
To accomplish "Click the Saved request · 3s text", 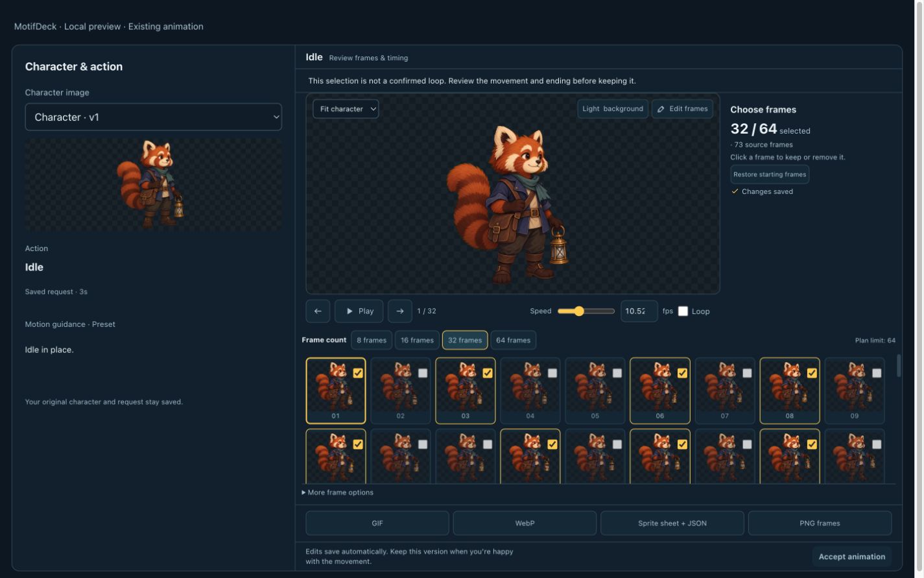I will pos(56,292).
